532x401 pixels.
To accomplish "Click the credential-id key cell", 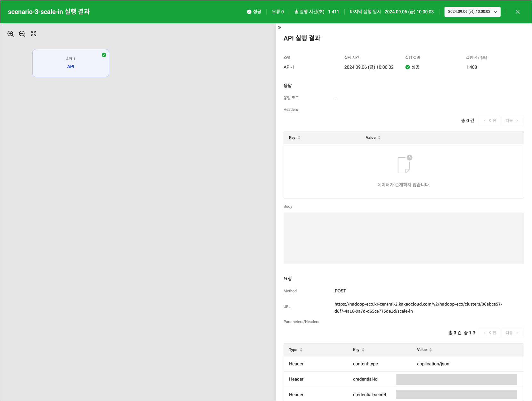I will point(365,379).
